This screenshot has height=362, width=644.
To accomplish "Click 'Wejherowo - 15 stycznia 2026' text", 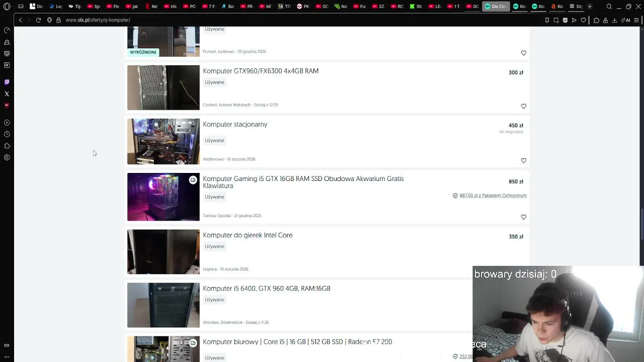I will 229,159.
